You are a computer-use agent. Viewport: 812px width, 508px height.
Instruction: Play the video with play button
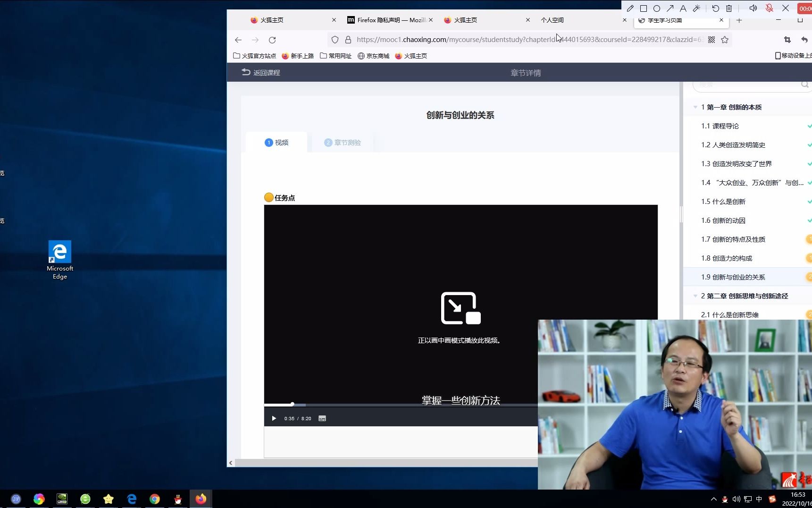click(274, 418)
